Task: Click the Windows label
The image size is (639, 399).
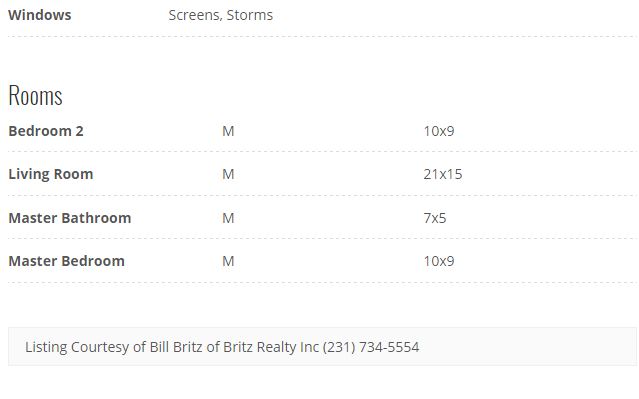Action: point(40,15)
